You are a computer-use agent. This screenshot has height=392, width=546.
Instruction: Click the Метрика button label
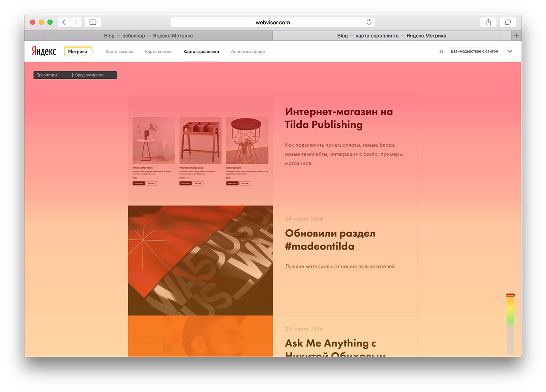coord(78,52)
